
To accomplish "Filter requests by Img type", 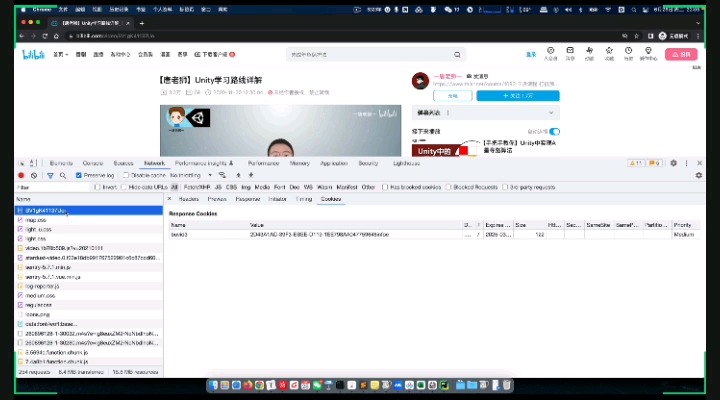I will pos(246,187).
